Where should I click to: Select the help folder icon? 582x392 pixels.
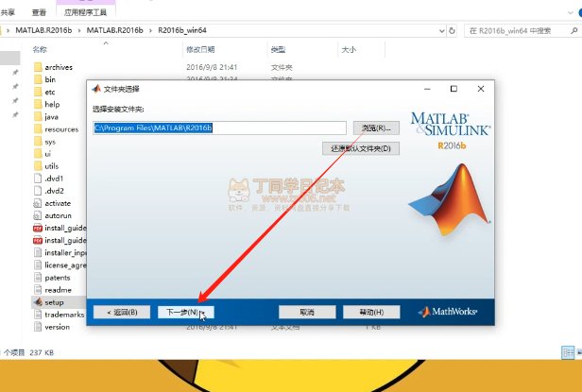(x=38, y=104)
